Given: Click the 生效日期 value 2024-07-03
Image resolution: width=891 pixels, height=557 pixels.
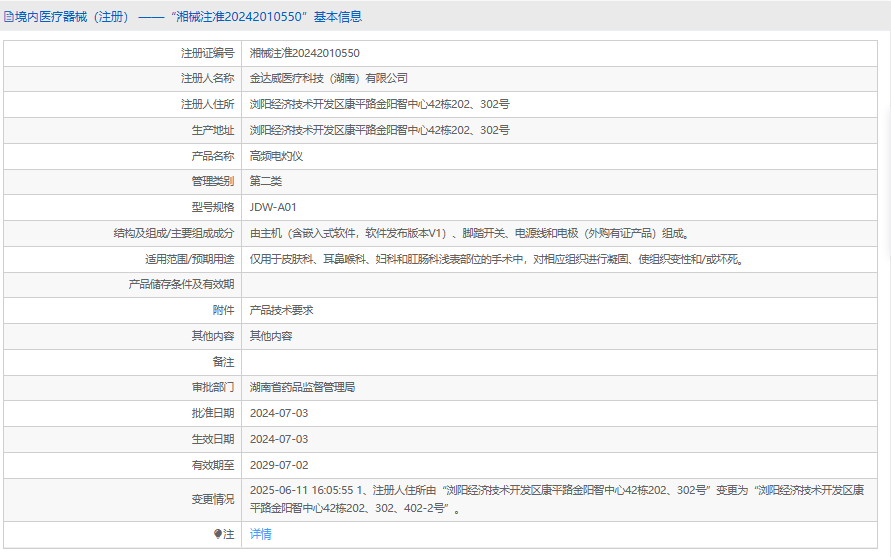Looking at the screenshot, I should [x=279, y=439].
